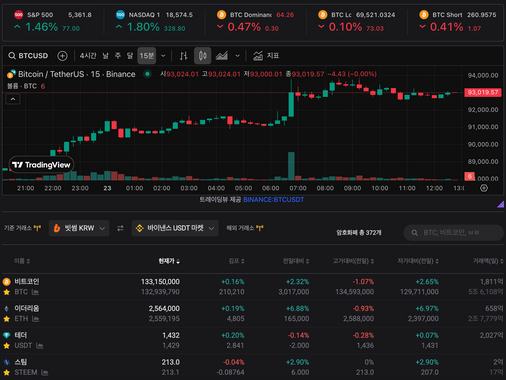Viewport: 506px width, 380px height.
Task: Sort by the 이름 column
Action: [22, 261]
